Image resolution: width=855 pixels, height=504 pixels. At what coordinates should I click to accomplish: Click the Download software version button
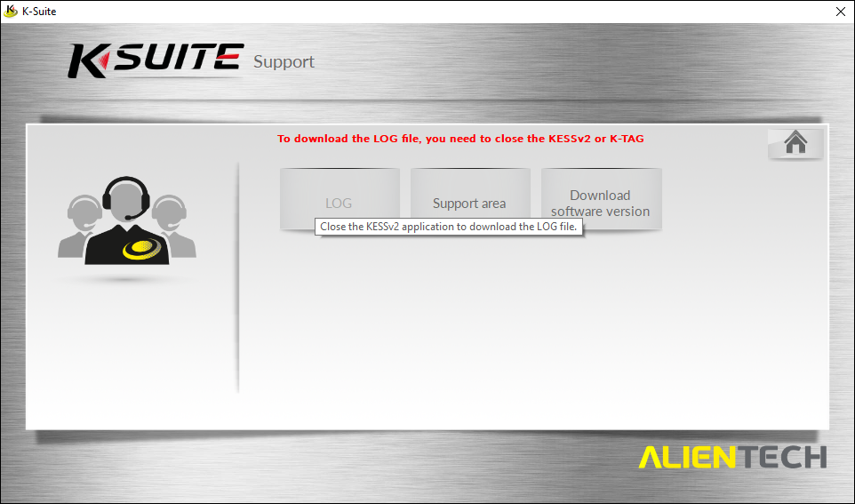[601, 199]
